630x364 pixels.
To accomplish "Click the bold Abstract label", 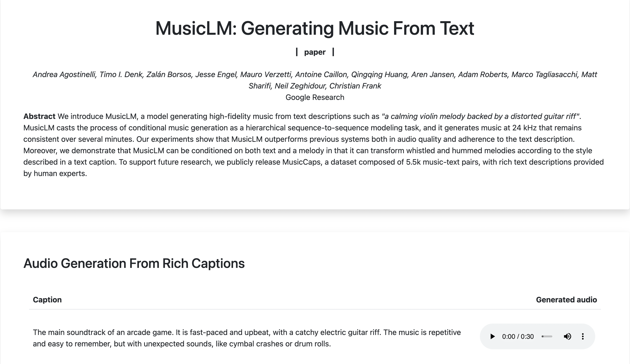I will [x=39, y=116].
